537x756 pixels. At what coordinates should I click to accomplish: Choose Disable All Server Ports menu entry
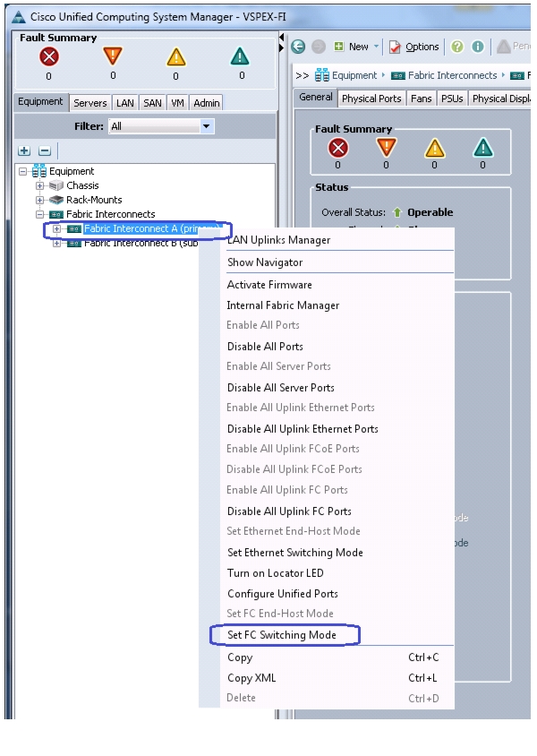(x=281, y=388)
